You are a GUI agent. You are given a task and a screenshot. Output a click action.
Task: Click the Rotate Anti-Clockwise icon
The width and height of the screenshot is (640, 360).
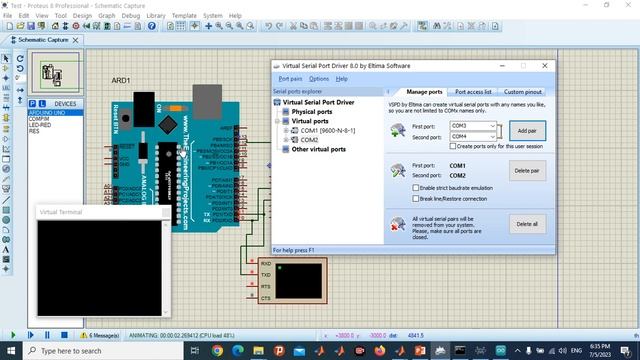20,69
